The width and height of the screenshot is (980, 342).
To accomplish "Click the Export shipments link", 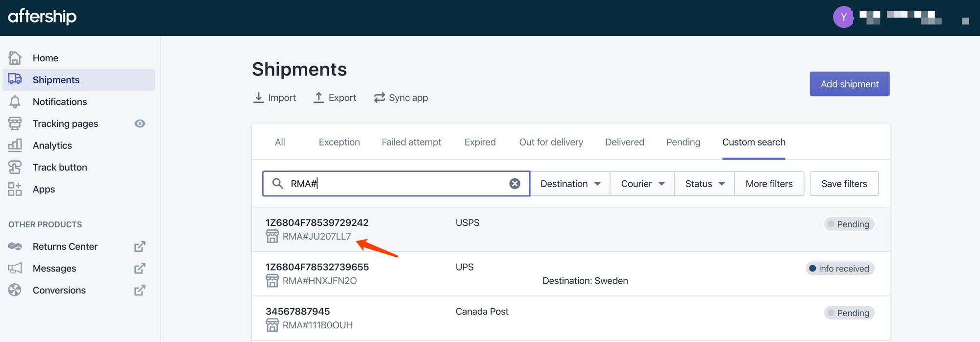I will [335, 98].
